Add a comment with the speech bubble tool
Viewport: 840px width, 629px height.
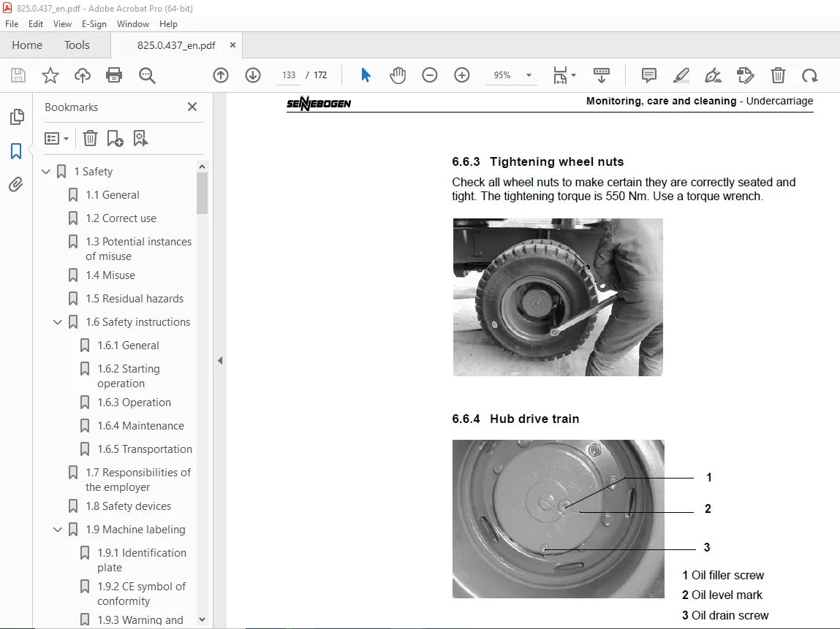(648, 75)
